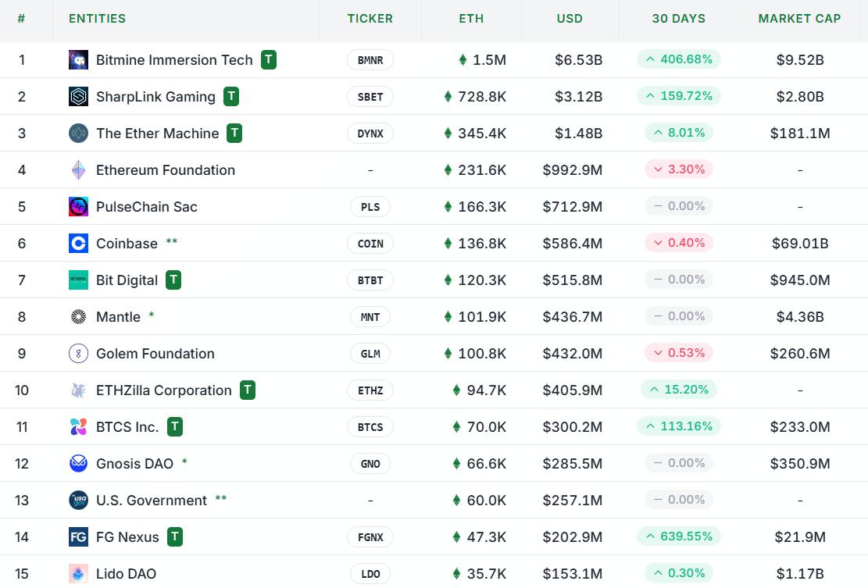This screenshot has width=868, height=588.
Task: Click the BTCS Inc. logo icon
Action: (x=78, y=426)
